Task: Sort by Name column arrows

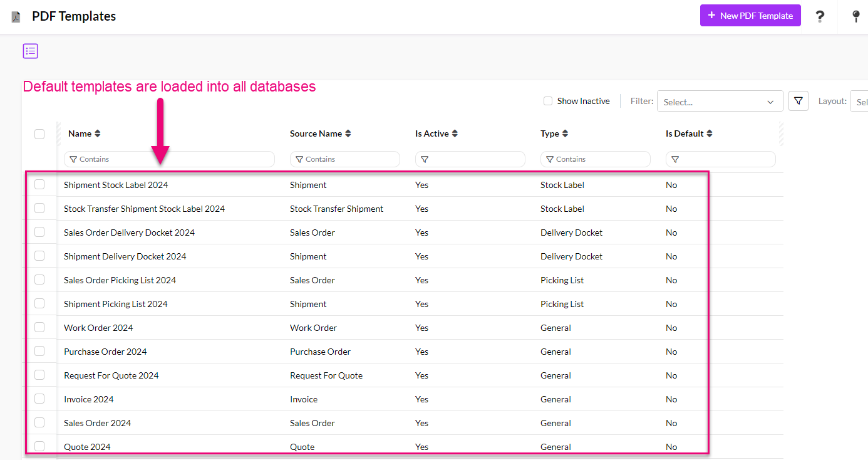Action: coord(97,133)
